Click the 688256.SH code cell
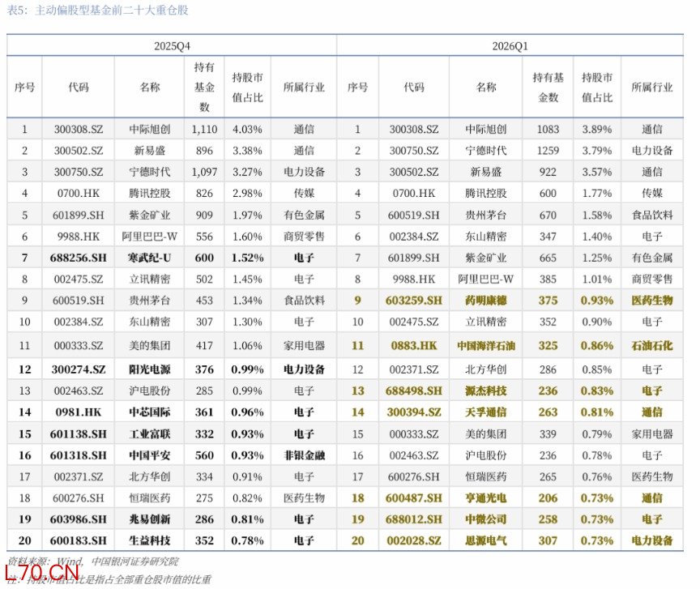This screenshot has height=589, width=700. 79,258
